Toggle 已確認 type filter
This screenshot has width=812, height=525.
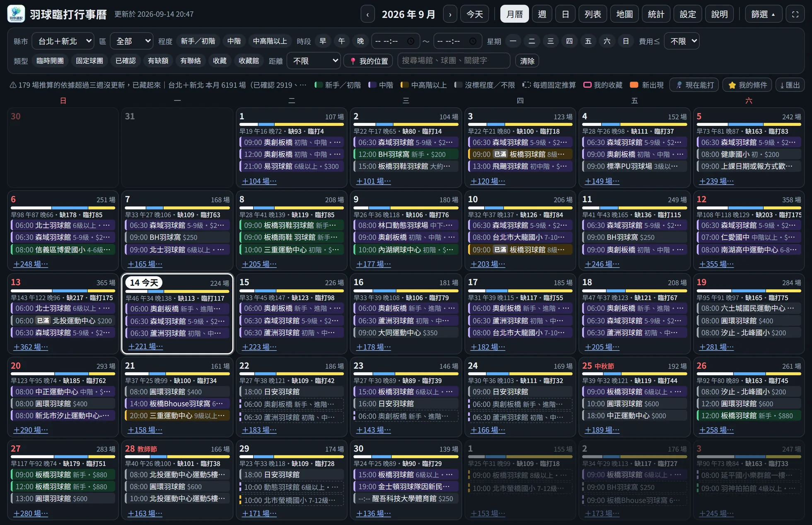(126, 61)
